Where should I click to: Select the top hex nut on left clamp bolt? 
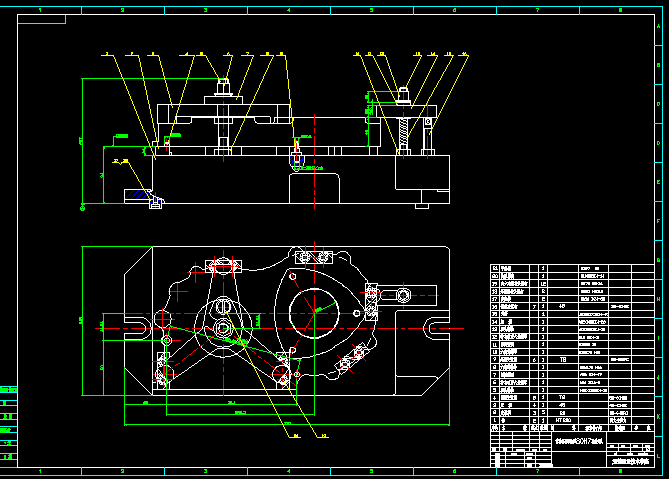coord(224,85)
